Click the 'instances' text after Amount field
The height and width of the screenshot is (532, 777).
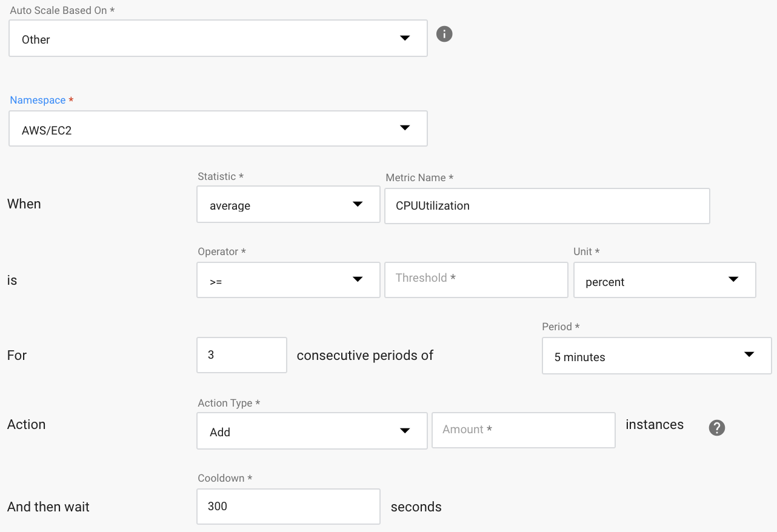pyautogui.click(x=654, y=425)
